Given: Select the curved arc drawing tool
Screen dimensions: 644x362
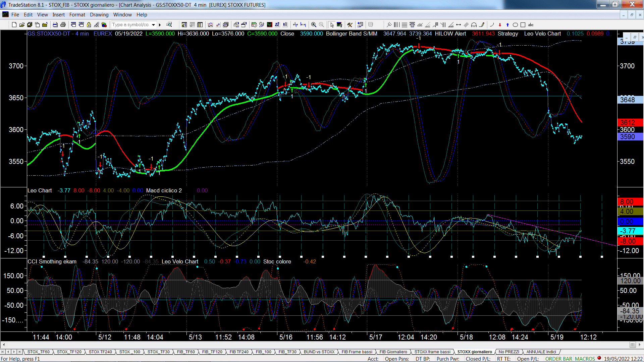Looking at the screenshot, I should [x=492, y=25].
